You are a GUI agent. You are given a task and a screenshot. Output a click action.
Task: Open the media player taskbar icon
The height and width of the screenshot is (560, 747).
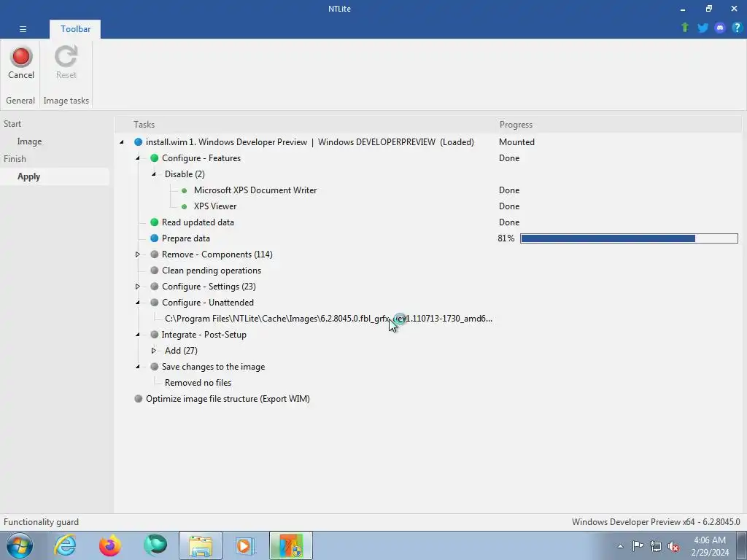pyautogui.click(x=245, y=545)
